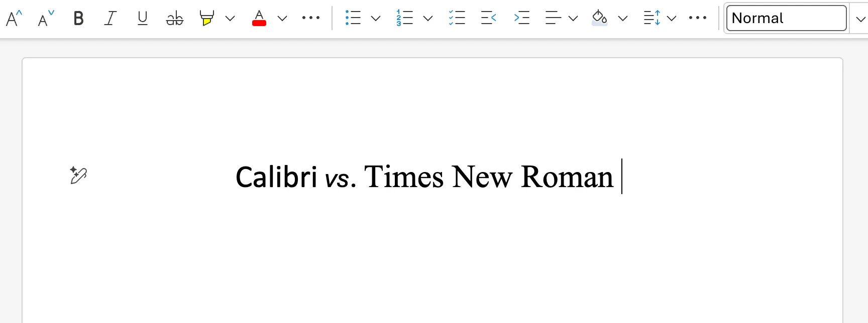
Task: Click the Copilot draft pen icon
Action: point(78,175)
